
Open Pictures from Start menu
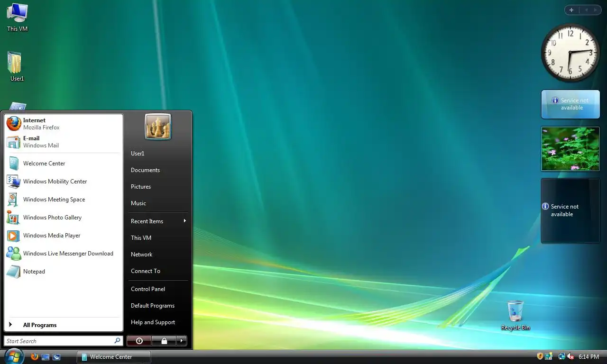pos(158,187)
